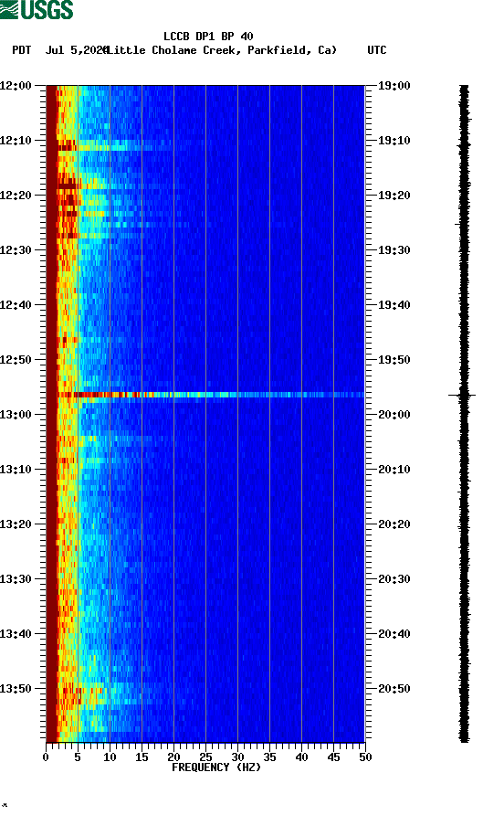This screenshot has height=815, width=504.
Task: Click the '19:20' UTC time label
Action: point(394,195)
